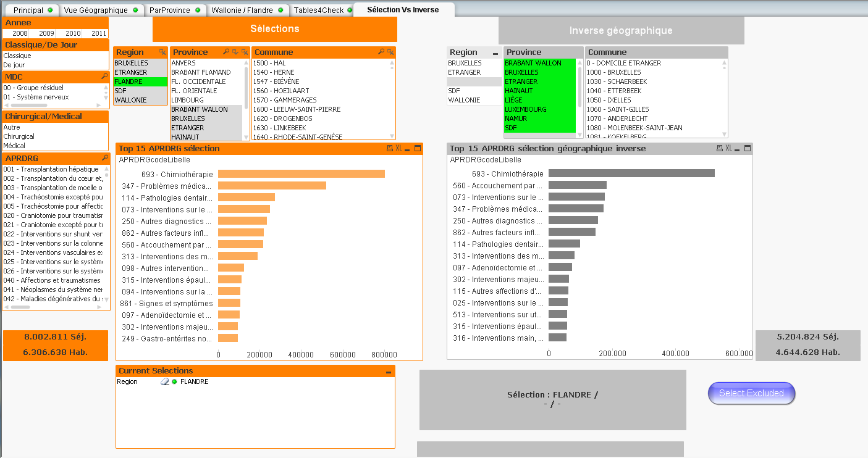Select ANVERS in the Province list
The image size is (868, 458).
208,63
